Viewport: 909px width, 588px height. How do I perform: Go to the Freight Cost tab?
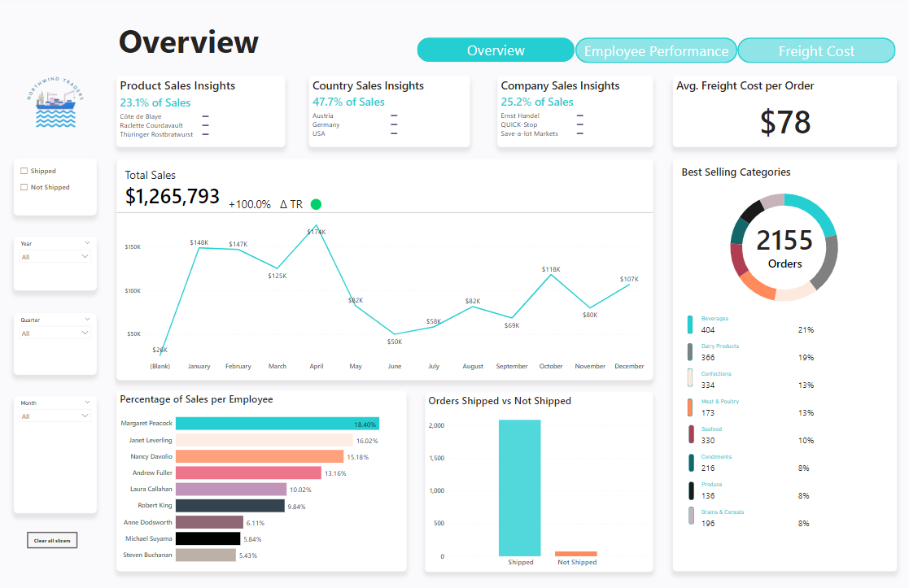point(816,51)
